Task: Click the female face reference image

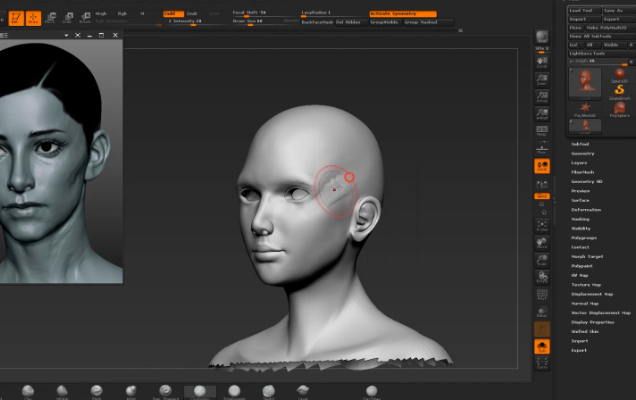Action: (x=60, y=160)
